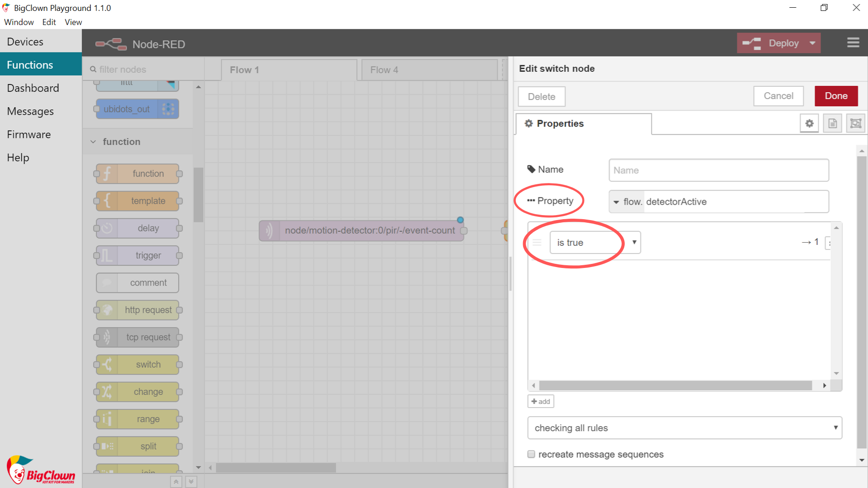
Task: Click the Name input field
Action: point(718,170)
